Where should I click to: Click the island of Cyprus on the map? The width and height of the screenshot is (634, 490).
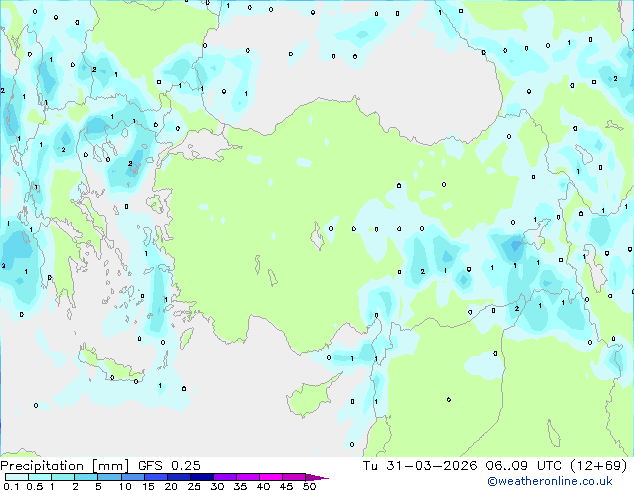[x=311, y=397]
